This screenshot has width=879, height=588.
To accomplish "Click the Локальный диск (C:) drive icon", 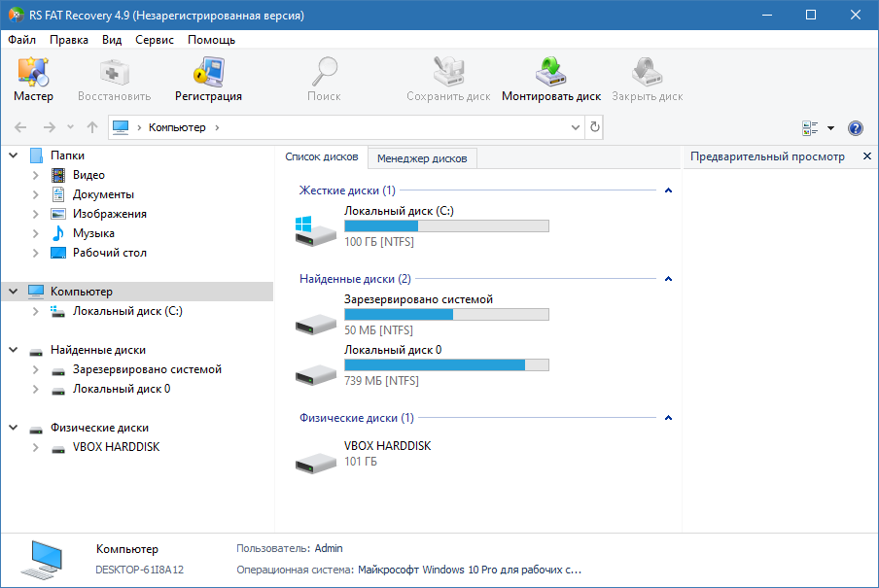I will tap(316, 231).
